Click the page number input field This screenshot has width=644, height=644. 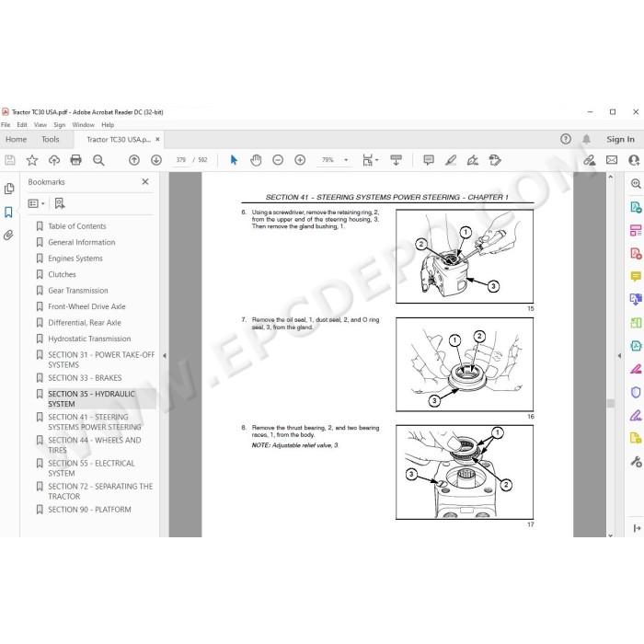click(180, 160)
